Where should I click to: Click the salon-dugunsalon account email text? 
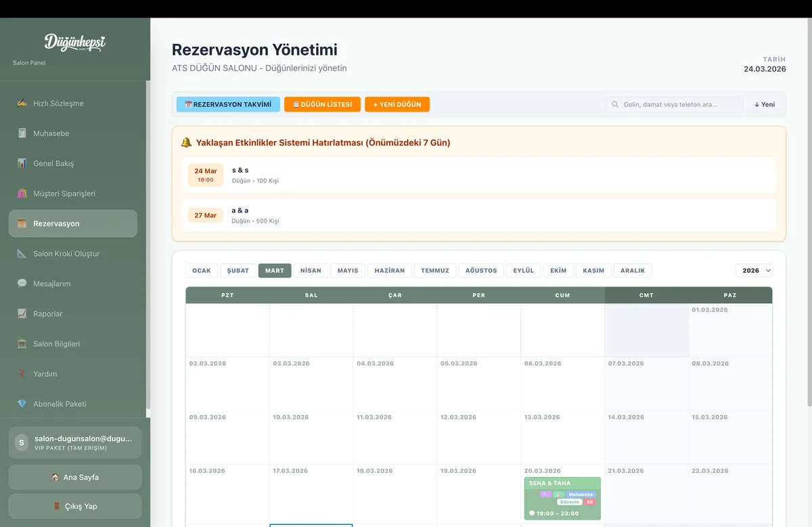click(x=83, y=438)
